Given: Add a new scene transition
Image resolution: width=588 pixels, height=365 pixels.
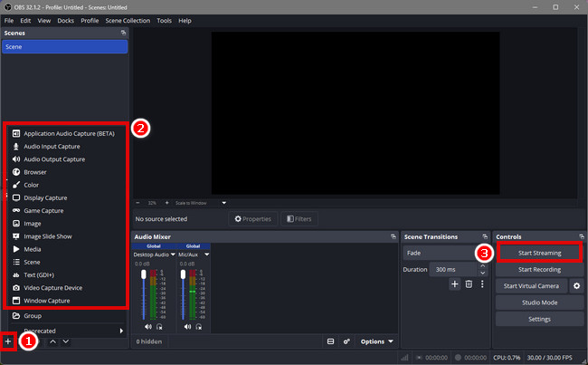Looking at the screenshot, I should tap(454, 283).
